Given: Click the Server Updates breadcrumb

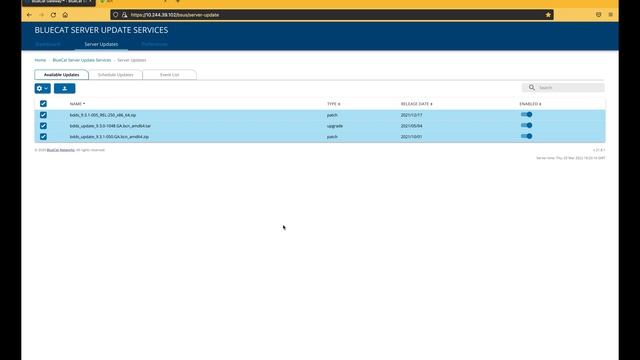Looking at the screenshot, I should (x=131, y=60).
